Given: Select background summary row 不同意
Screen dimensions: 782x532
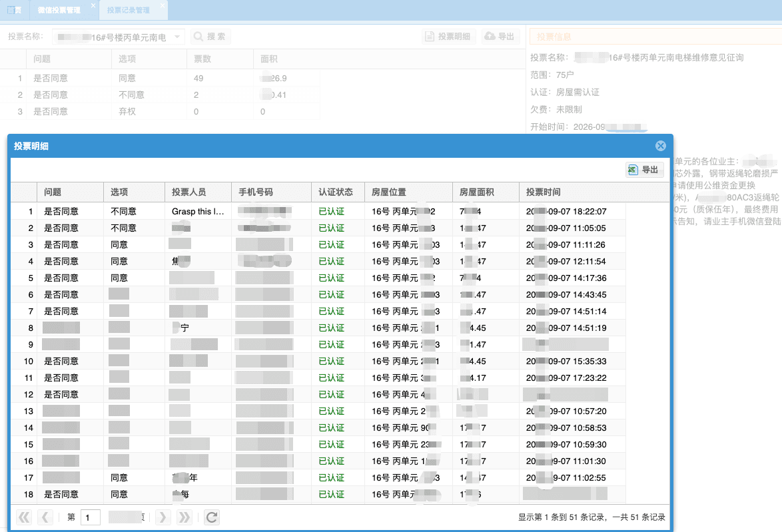Looking at the screenshot, I should pos(160,95).
